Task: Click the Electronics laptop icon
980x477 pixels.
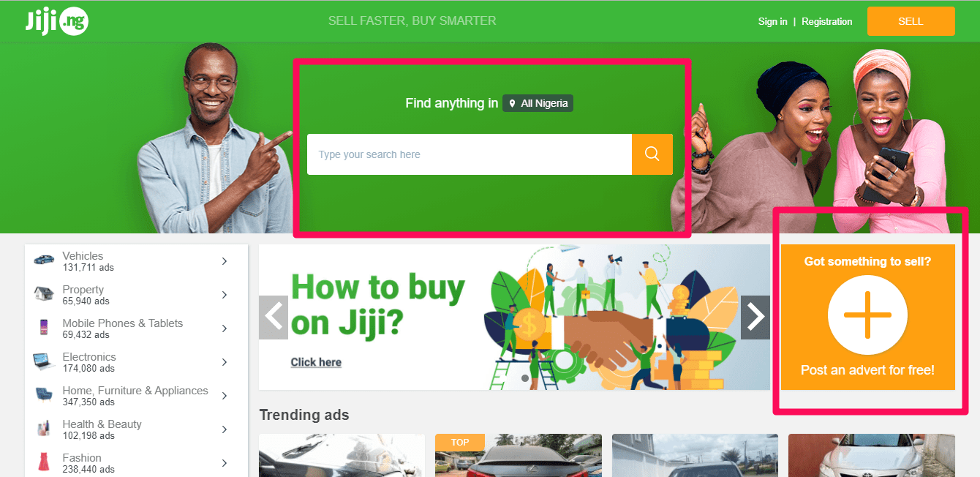Action: click(44, 361)
